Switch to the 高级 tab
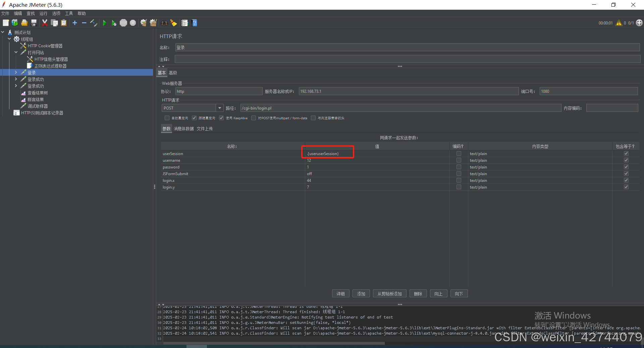Viewport: 644px width, 348px height. (x=173, y=73)
